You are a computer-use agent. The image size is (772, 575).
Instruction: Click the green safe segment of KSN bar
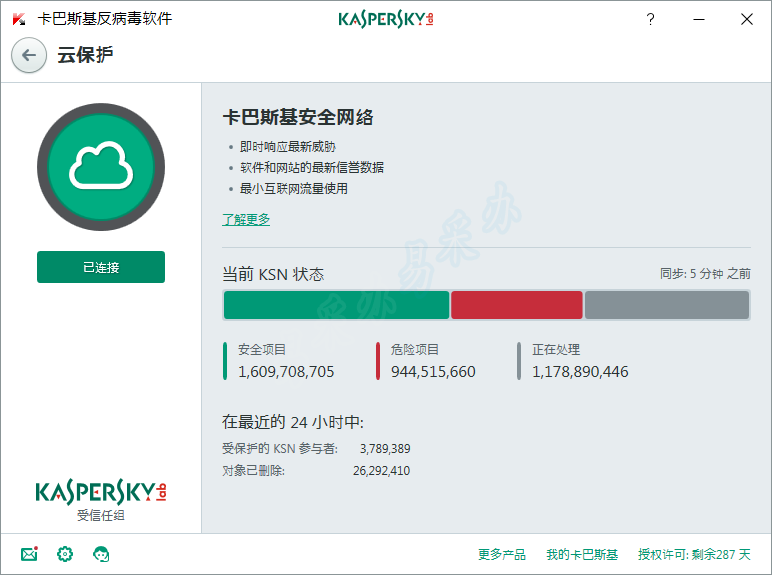pos(336,305)
